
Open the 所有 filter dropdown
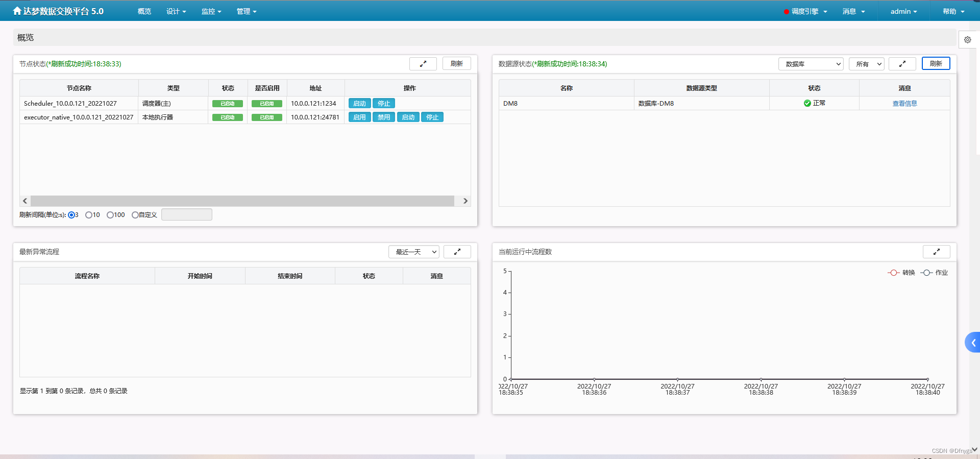pos(867,64)
